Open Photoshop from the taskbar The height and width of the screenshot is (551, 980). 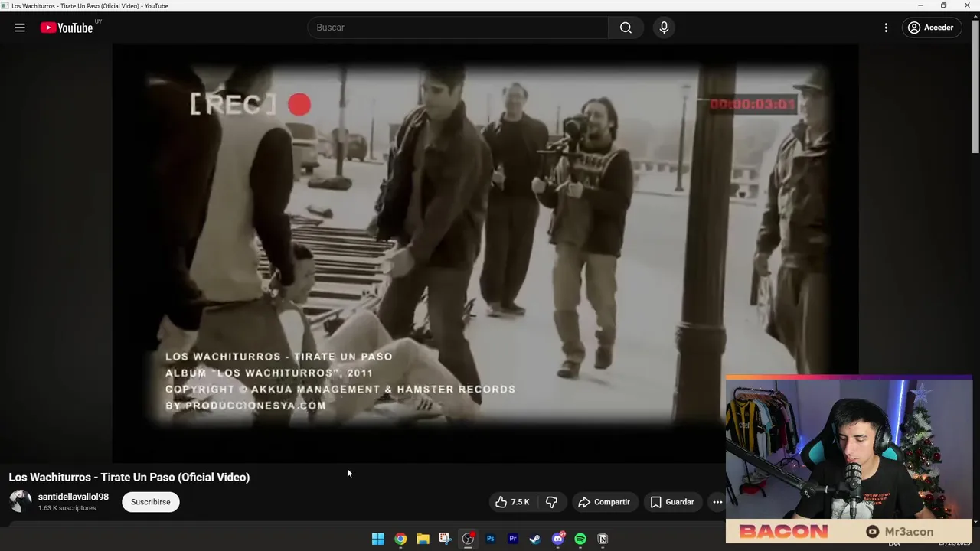click(490, 539)
